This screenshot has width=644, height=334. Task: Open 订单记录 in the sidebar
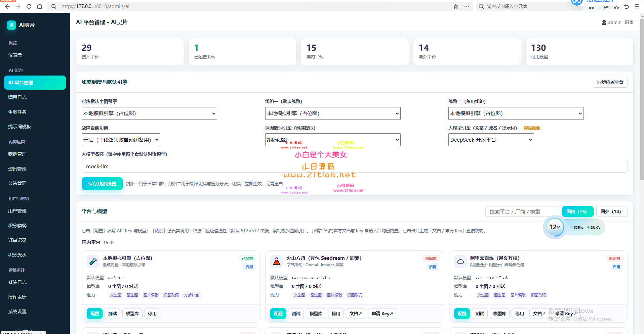pos(35,240)
